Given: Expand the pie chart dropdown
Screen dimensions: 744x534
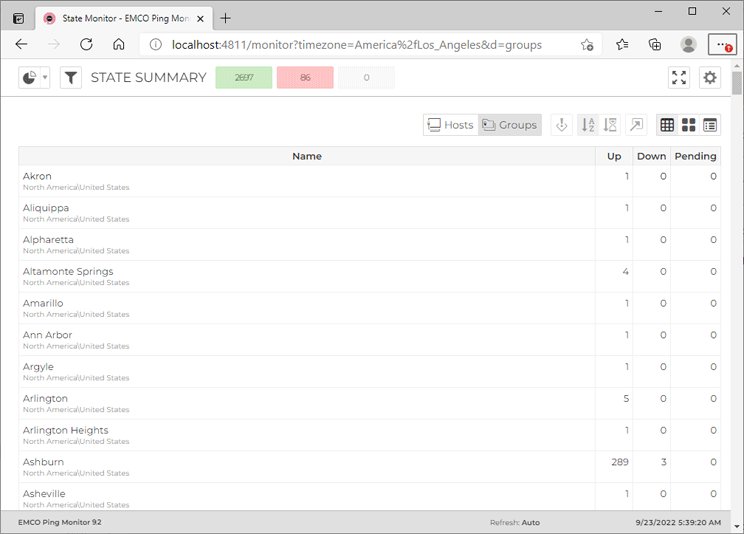Looking at the screenshot, I should [45, 78].
